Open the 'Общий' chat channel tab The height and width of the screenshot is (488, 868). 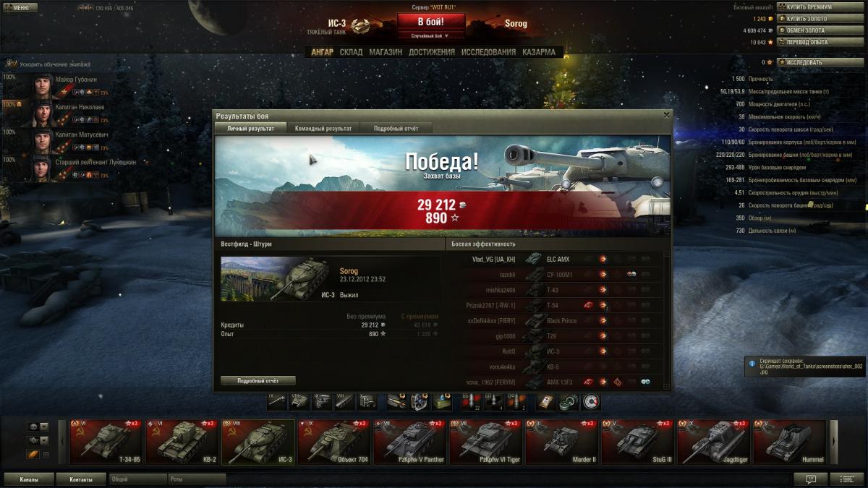(137, 479)
